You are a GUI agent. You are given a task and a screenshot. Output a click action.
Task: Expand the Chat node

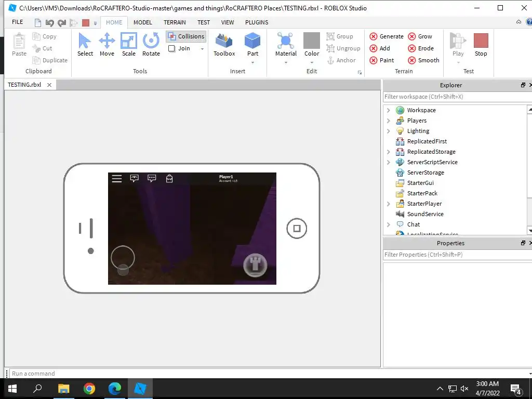pyautogui.click(x=389, y=224)
